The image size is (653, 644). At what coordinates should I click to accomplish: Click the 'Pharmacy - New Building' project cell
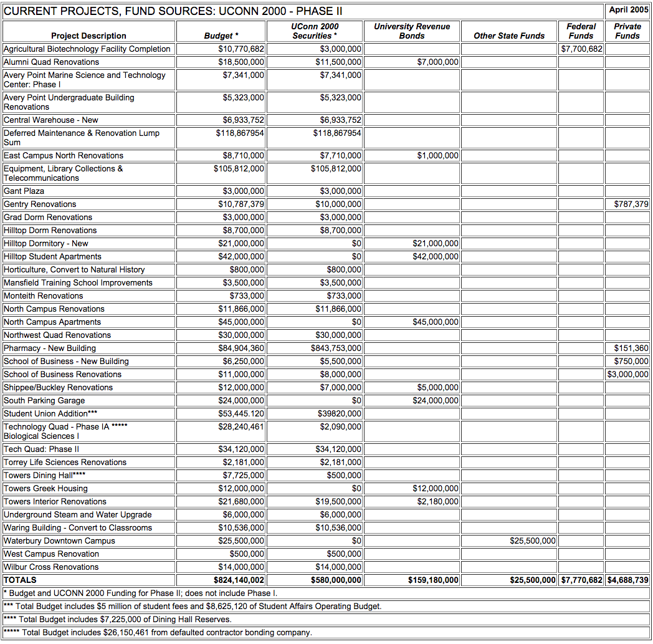pos(50,348)
